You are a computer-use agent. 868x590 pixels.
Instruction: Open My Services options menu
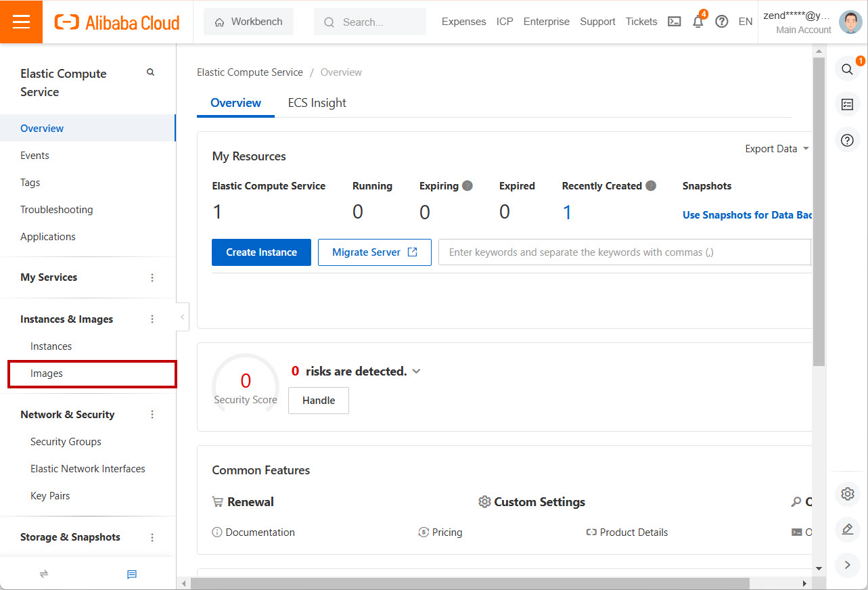[x=152, y=277]
